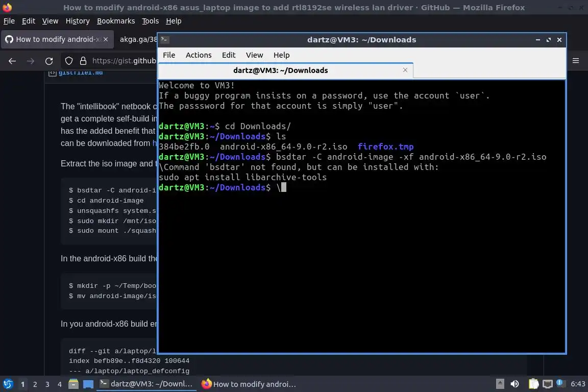This screenshot has height=392, width=588.
Task: Select the 'How to modify android-x' Firefox tab
Action: tap(57, 39)
